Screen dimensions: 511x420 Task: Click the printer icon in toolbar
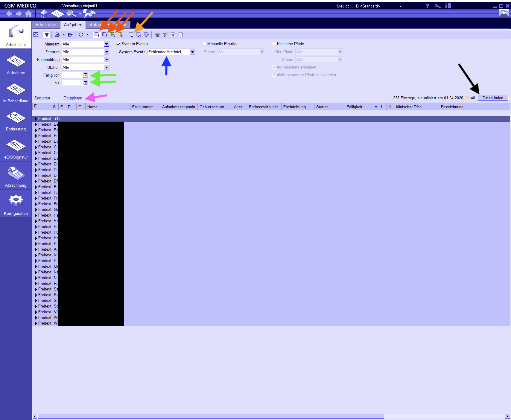click(57, 35)
